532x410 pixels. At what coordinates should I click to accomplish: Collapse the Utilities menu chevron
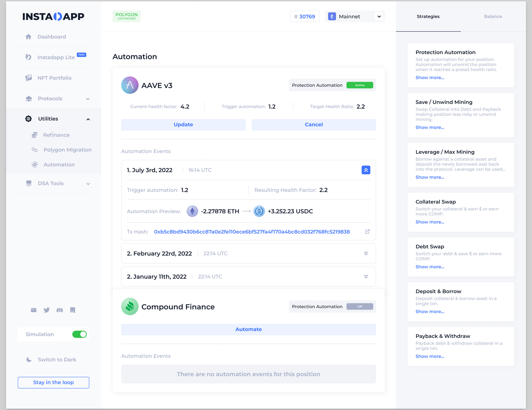pos(88,119)
